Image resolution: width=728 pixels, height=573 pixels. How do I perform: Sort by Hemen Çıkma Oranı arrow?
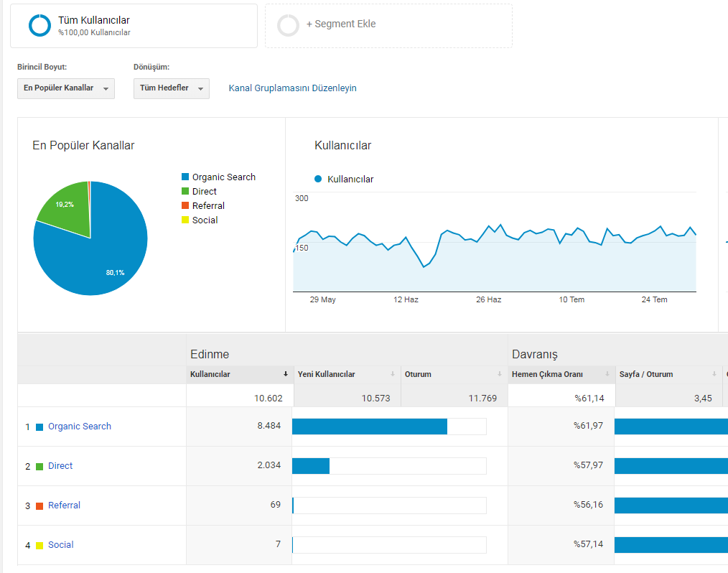point(607,374)
